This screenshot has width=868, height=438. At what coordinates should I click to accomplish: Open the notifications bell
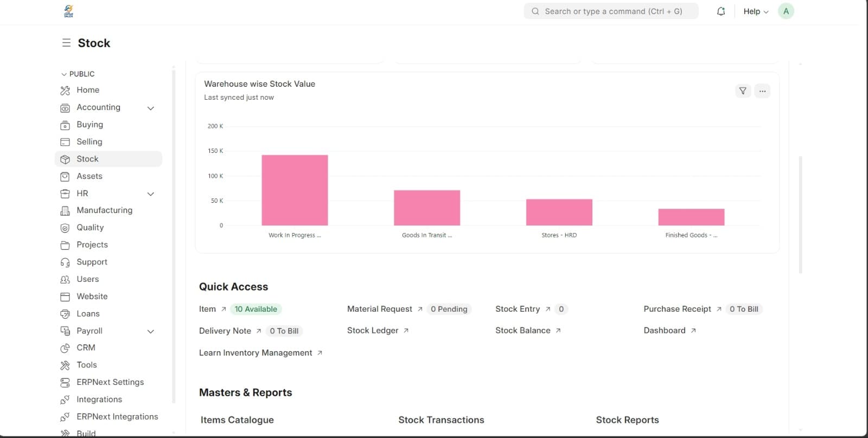[721, 11]
